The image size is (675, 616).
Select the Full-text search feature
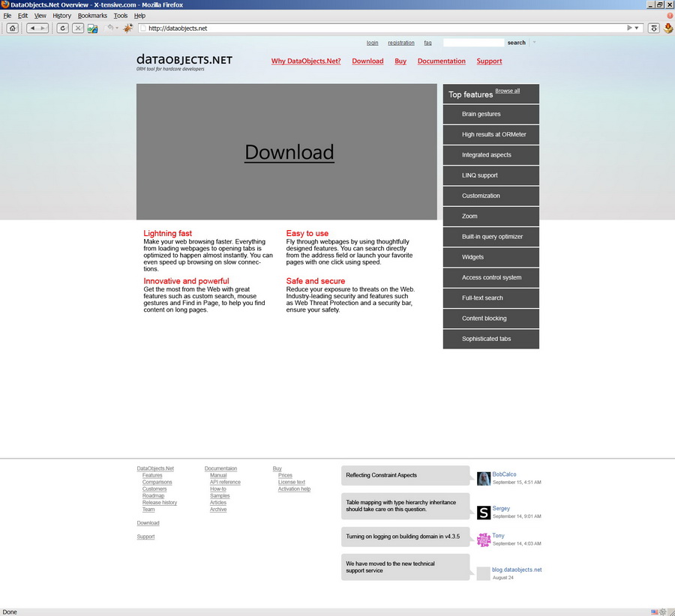[x=490, y=298]
